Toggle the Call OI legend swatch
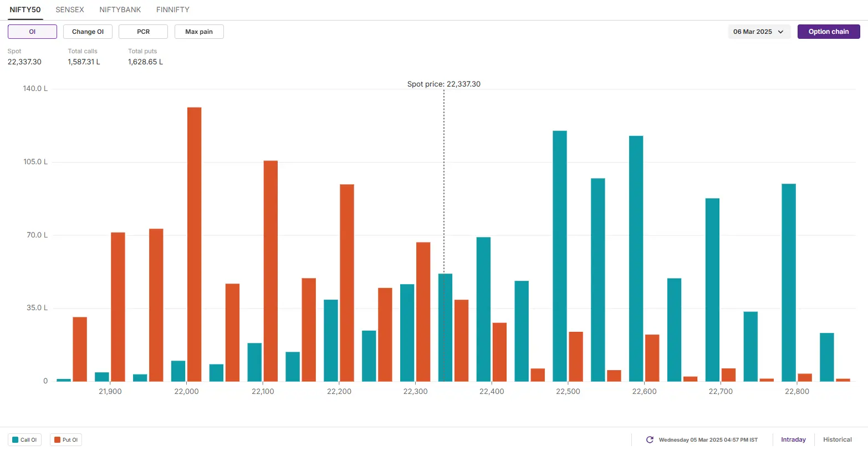The image size is (868, 450). 16,440
